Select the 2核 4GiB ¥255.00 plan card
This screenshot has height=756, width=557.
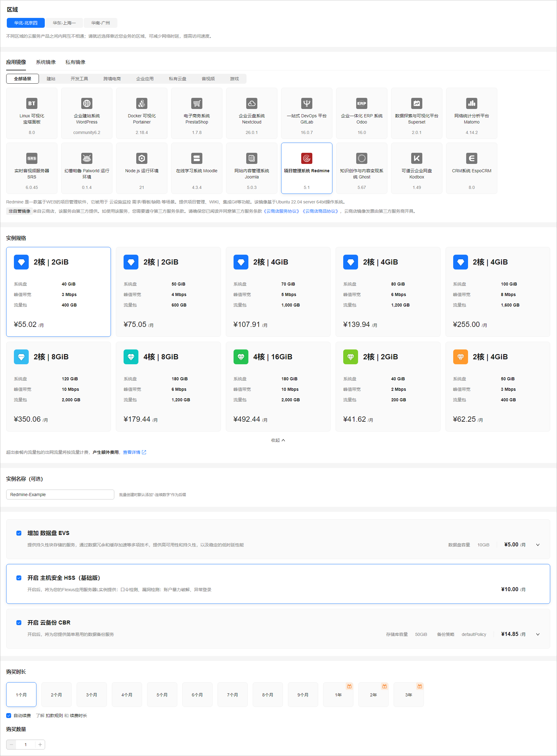point(498,292)
